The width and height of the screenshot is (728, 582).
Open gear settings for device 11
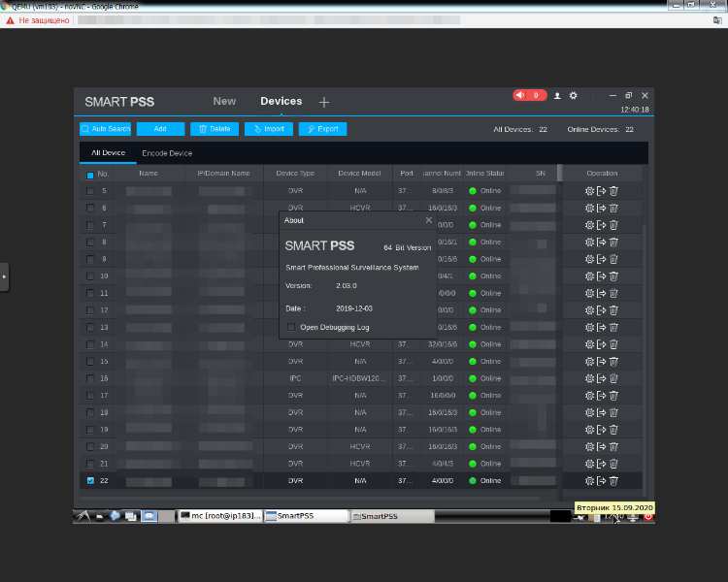[589, 293]
